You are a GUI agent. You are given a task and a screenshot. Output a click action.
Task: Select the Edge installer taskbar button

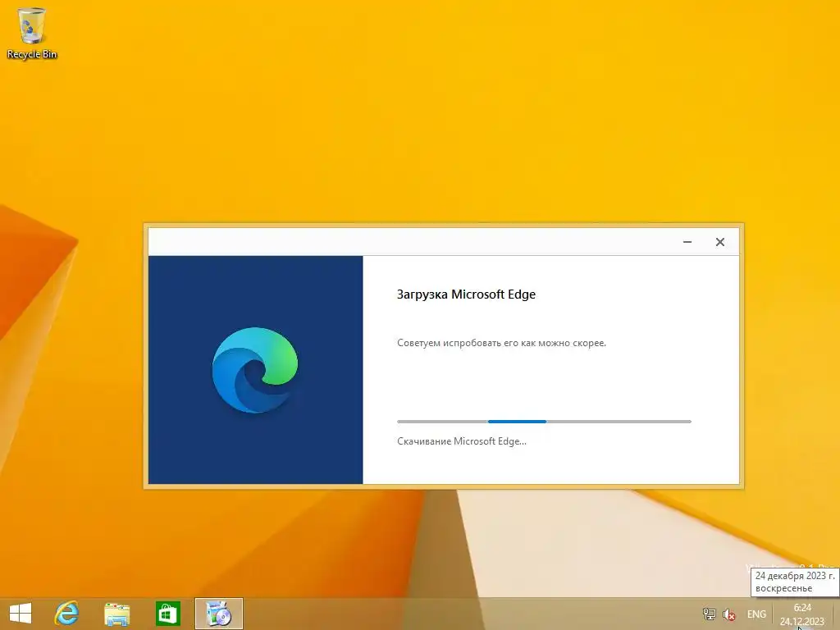(x=218, y=614)
